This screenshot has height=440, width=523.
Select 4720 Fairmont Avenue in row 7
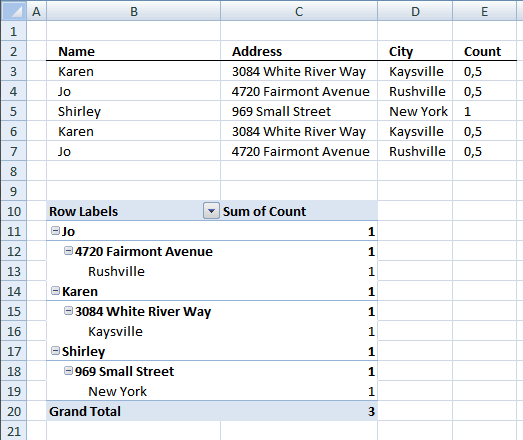(299, 151)
